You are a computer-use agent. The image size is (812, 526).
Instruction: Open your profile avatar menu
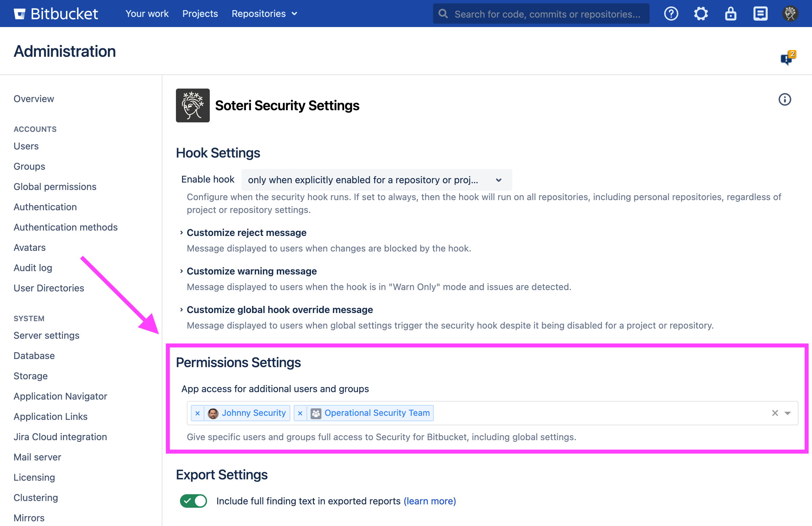790,14
